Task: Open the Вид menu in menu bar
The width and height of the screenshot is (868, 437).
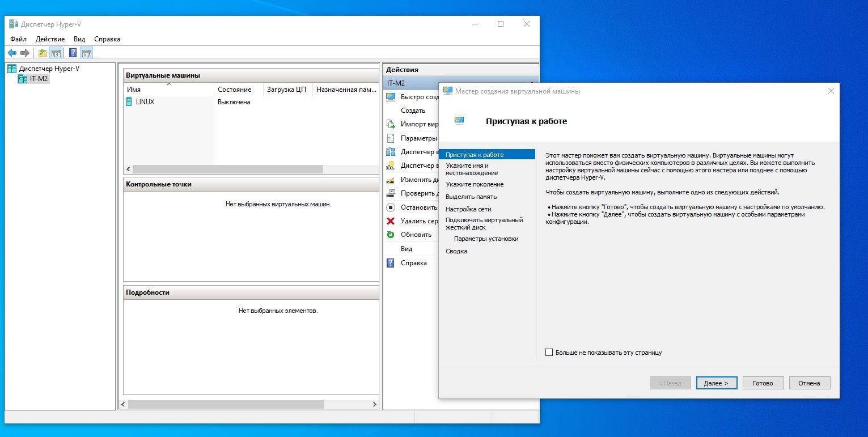Action: 79,39
